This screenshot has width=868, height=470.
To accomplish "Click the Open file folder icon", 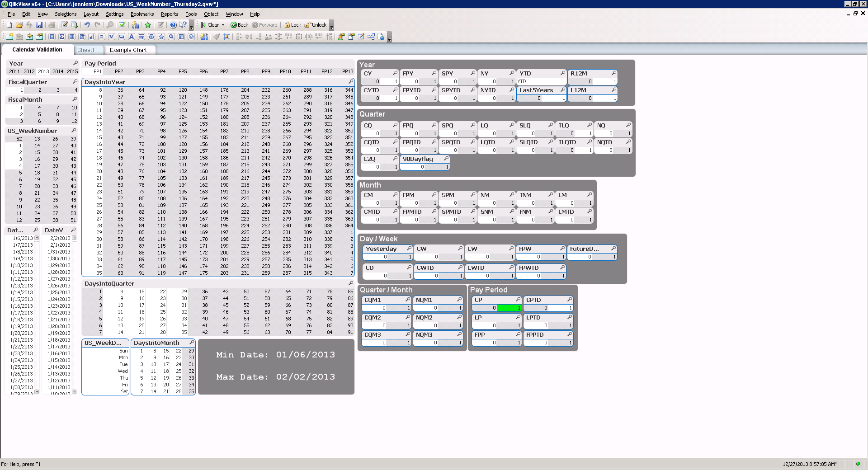I will tap(19, 25).
